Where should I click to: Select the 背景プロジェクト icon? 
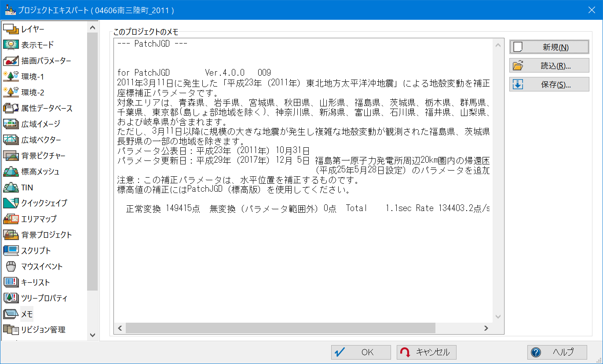(x=11, y=235)
